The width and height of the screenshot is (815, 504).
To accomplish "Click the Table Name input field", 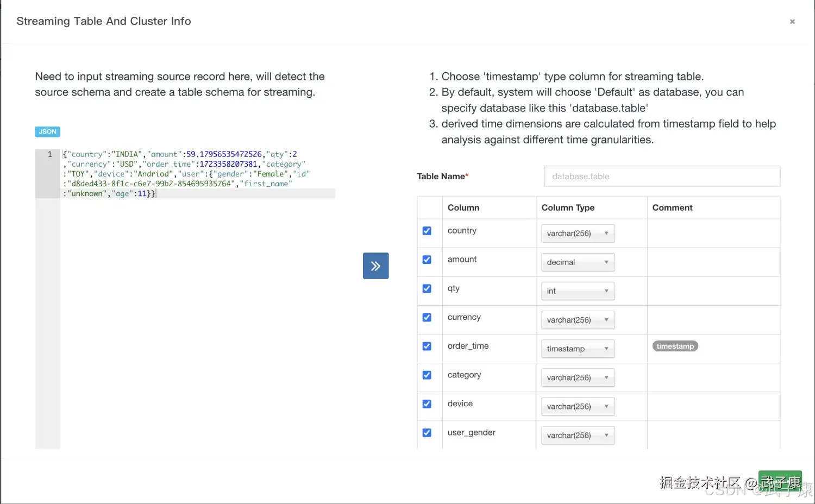I will point(662,177).
